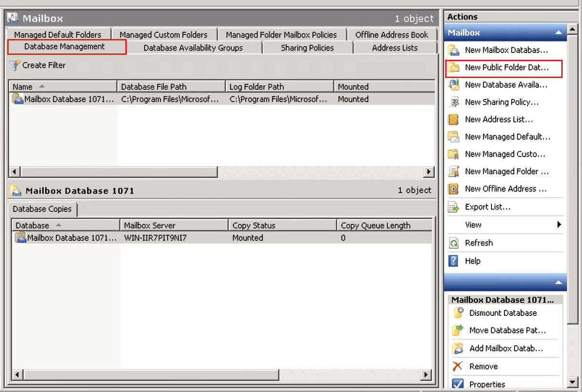Select the Database Copies tab
Viewport: 582px width, 392px height.
click(x=42, y=209)
